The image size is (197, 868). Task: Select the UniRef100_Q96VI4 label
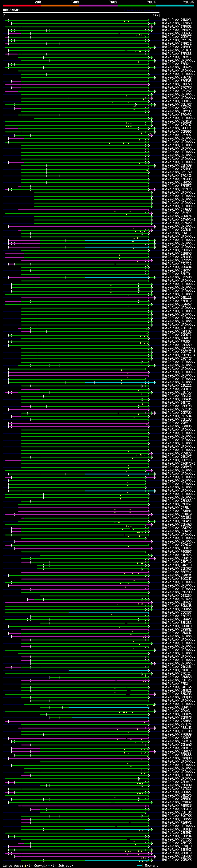pos(176,741)
